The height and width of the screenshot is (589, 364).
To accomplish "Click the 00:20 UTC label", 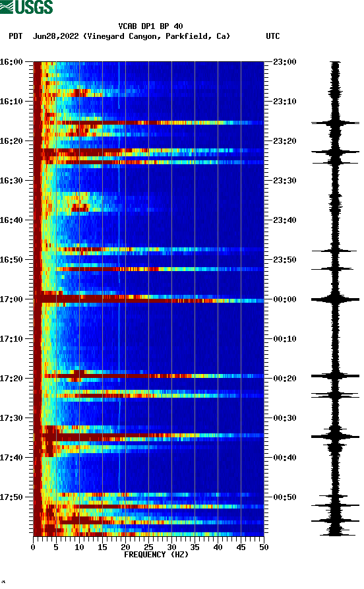I will pyautogui.click(x=285, y=379).
